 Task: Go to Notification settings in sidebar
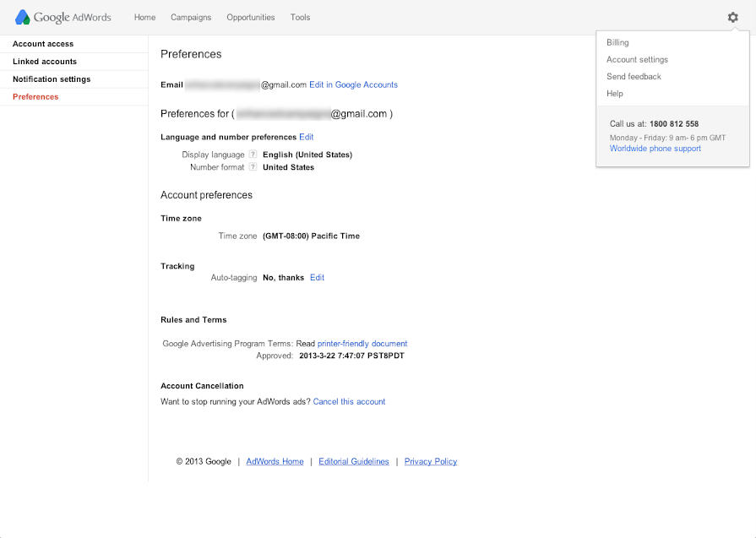[52, 79]
